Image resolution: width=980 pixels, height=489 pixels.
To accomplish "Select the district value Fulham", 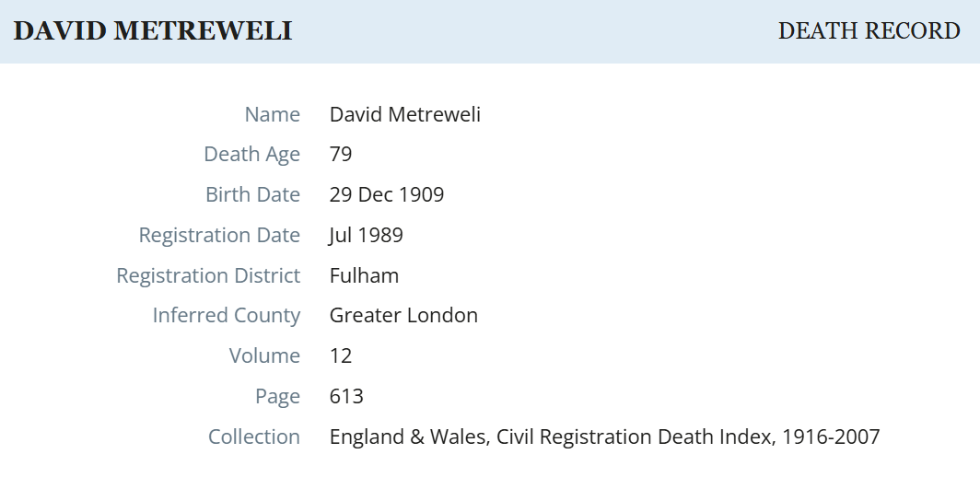I will [x=364, y=275].
